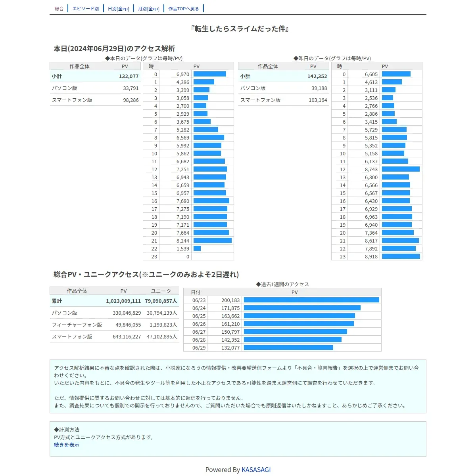Select フィーチャーフォン版 PV 49,846,055
476x476 pixels.
coord(128,325)
